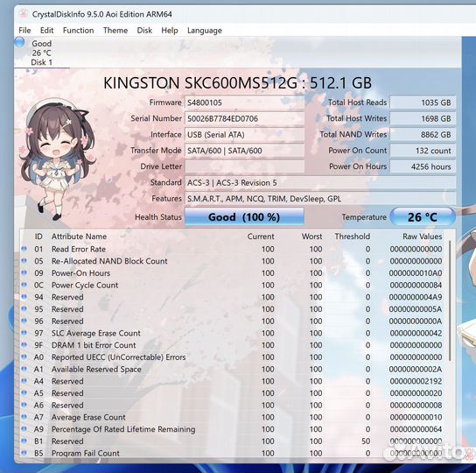Select the Power Cycle Count attribute name
This screenshot has width=476, height=473.
[85, 286]
